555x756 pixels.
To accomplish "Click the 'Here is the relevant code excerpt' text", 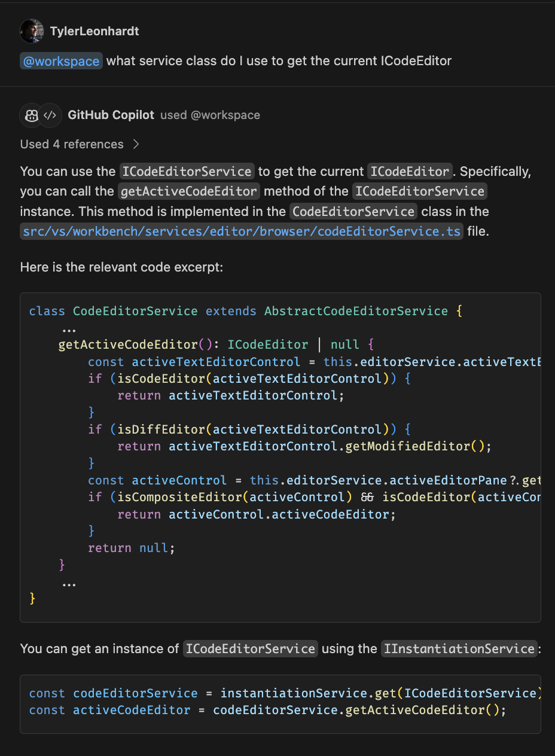I will 121,267.
